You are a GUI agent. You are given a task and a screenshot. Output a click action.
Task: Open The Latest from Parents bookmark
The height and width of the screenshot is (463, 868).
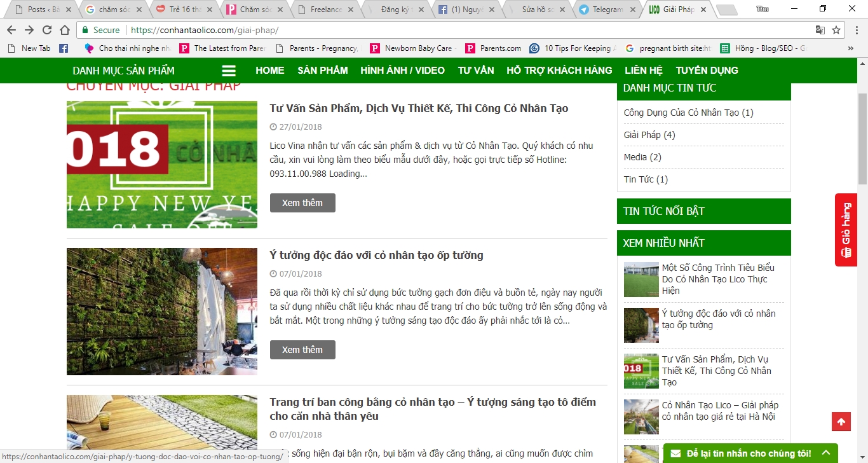click(x=222, y=48)
